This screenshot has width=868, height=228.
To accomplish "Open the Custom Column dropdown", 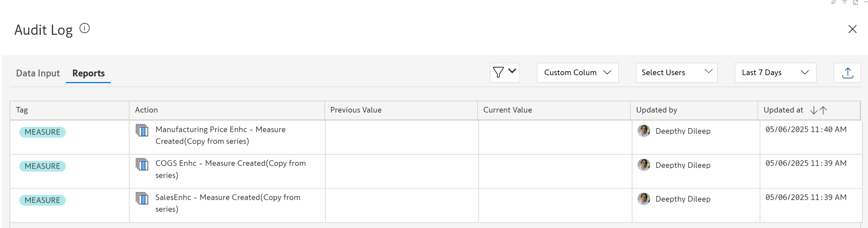I will (x=577, y=73).
